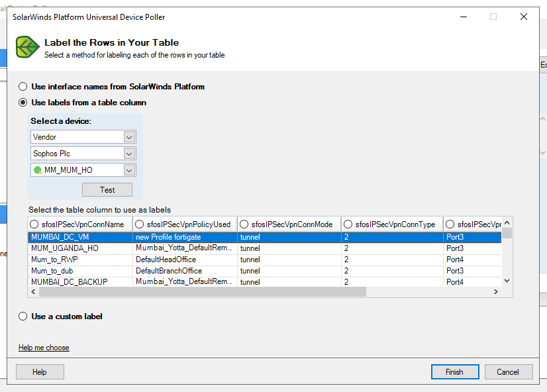Click table vertical scroll up arrow
Image resolution: width=547 pixels, height=392 pixels.
click(x=507, y=222)
